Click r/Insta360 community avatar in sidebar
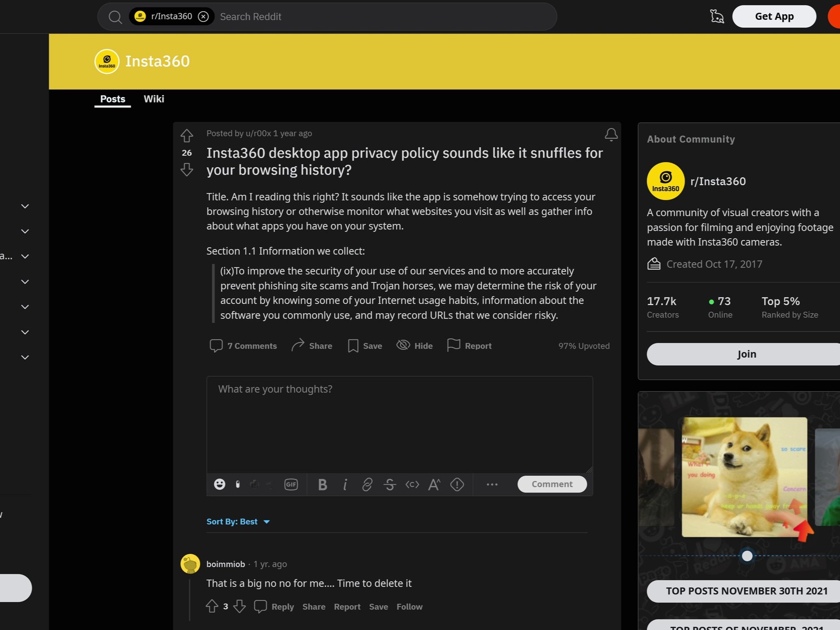This screenshot has width=840, height=630. pyautogui.click(x=665, y=181)
